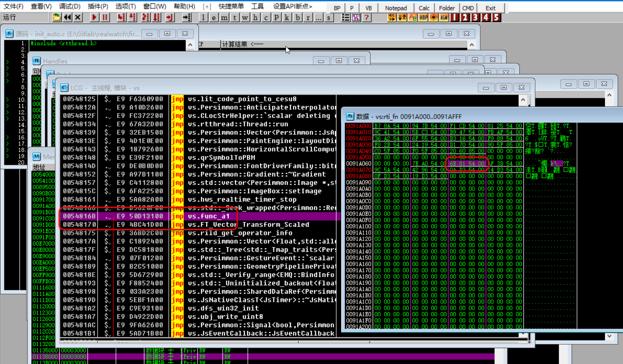
Task: Click the go to address arrow icon
Action: coord(187,17)
